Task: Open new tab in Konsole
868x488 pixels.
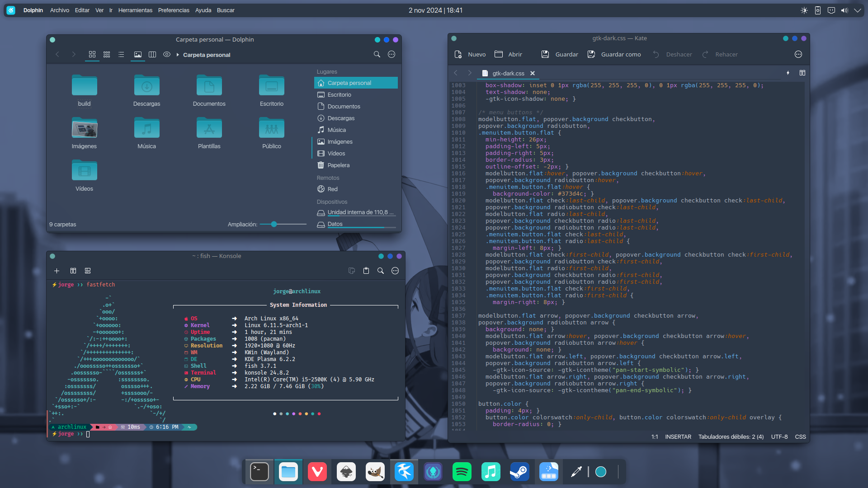Action: coord(57,271)
